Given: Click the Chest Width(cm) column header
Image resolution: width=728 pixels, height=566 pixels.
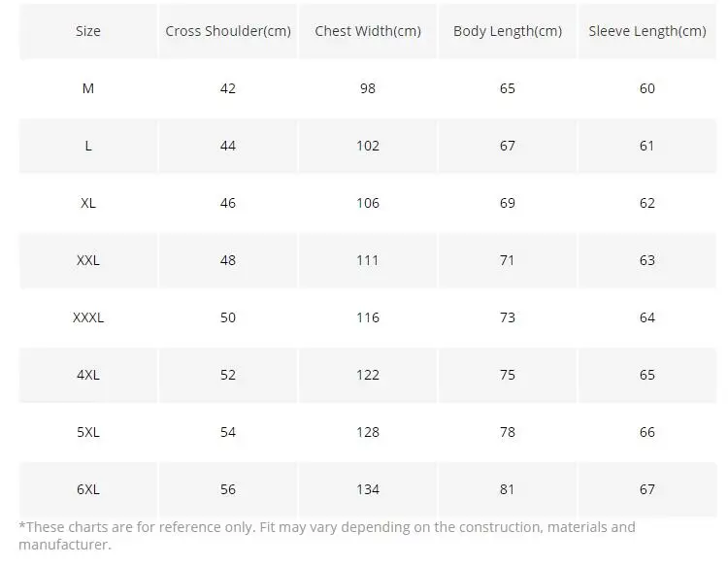Looking at the screenshot, I should (368, 31).
